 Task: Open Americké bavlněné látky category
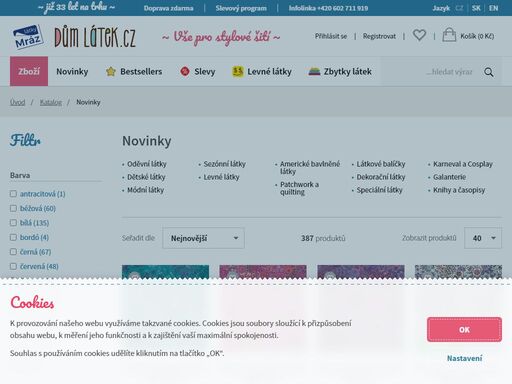coord(310,167)
